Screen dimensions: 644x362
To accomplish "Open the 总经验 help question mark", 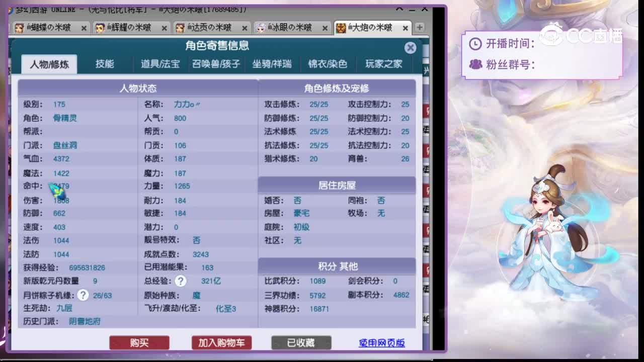I will click(180, 281).
